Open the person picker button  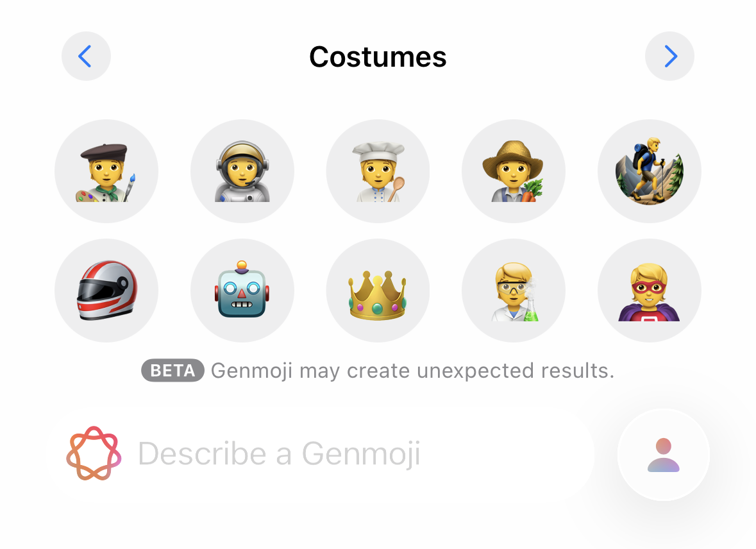[x=664, y=455]
